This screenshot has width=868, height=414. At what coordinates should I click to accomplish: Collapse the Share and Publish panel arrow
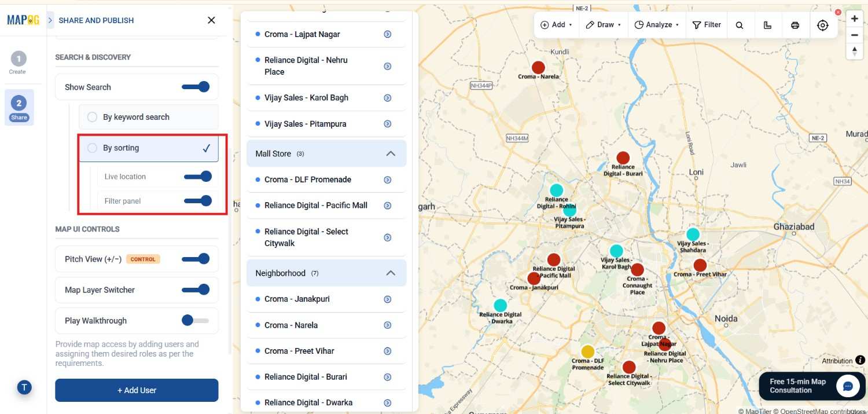pyautogui.click(x=50, y=20)
